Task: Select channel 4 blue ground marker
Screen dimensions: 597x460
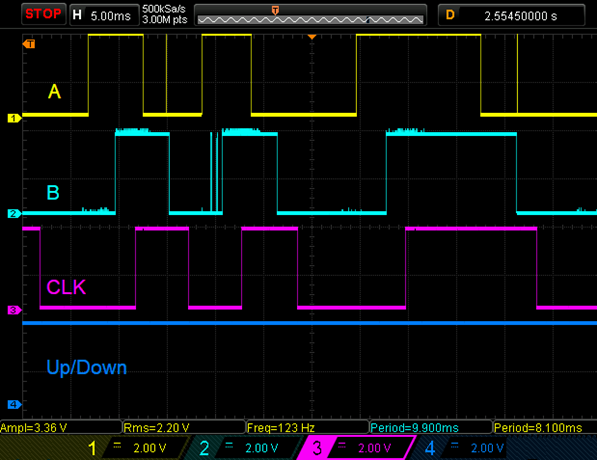Action: click(14, 404)
